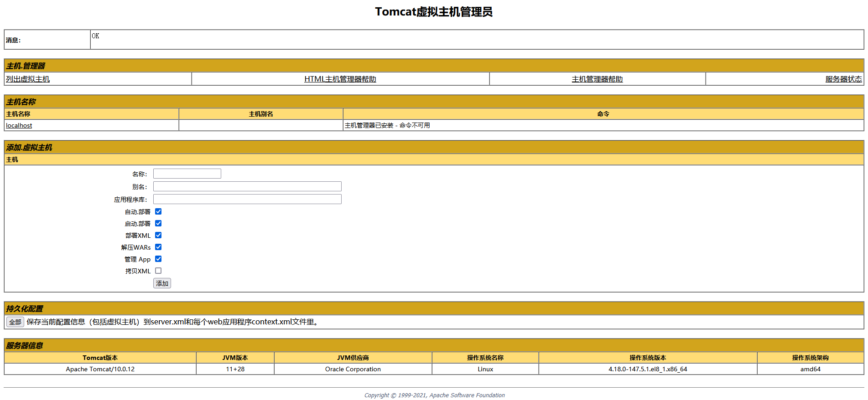Click the 操作系统名称 column header
Image resolution: width=868 pixels, height=400 pixels.
tap(485, 358)
